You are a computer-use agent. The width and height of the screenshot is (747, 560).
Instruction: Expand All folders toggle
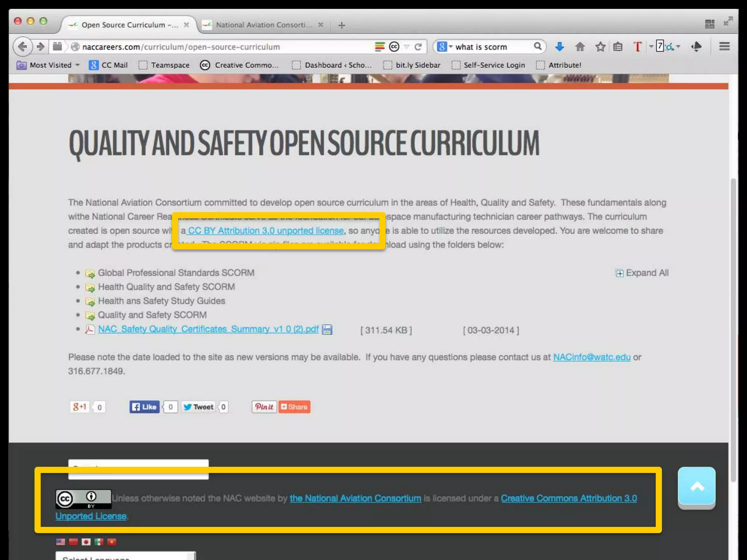tap(642, 273)
